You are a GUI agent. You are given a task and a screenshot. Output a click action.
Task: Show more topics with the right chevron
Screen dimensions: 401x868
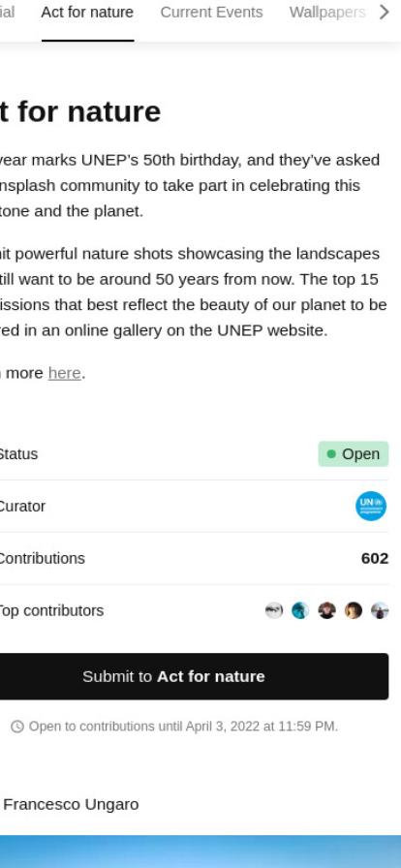pyautogui.click(x=384, y=12)
